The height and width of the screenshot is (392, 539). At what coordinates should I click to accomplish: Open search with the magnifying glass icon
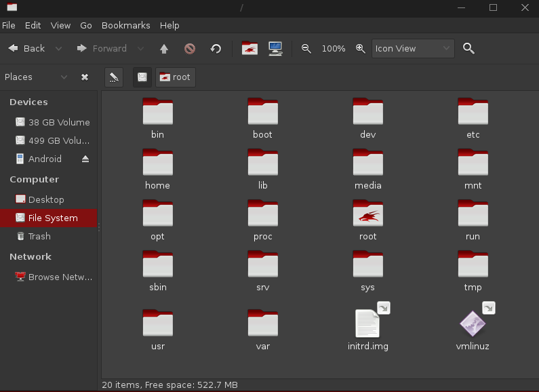[468, 48]
